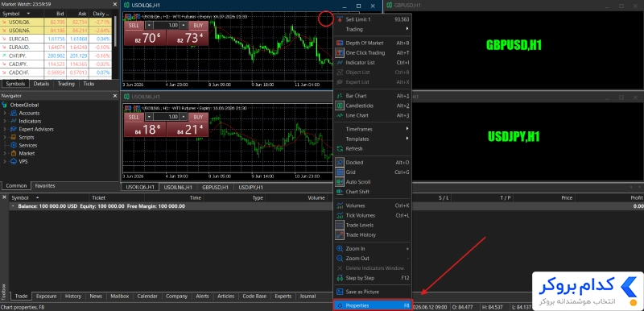Open Properties in the context menu
The width and height of the screenshot is (644, 311).
point(373,305)
